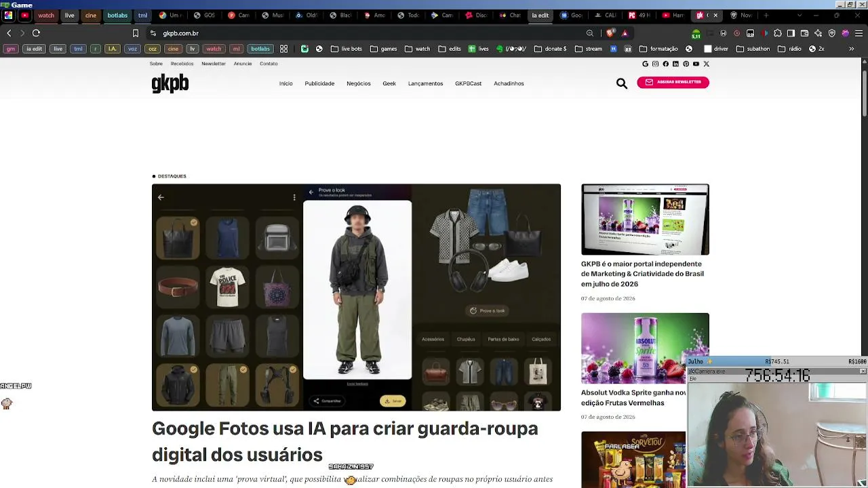Open the Início menu item
Screen dimensions: 868x488
click(286, 83)
